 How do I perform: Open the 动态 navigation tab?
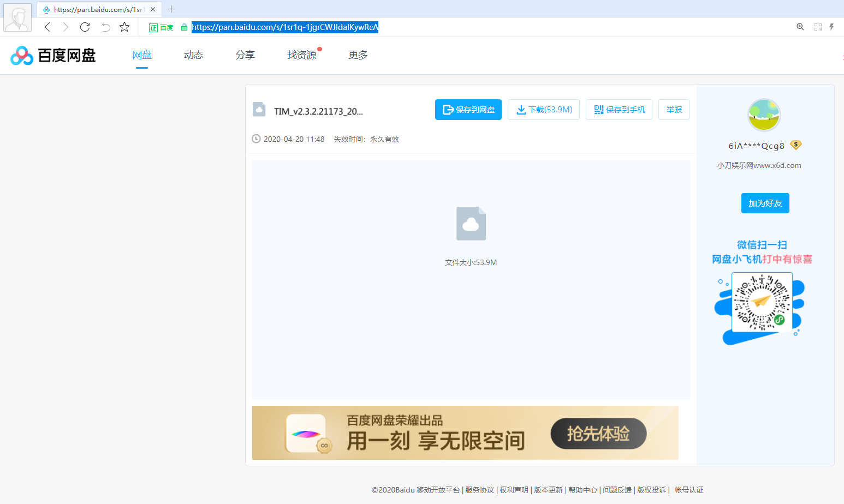click(x=194, y=55)
